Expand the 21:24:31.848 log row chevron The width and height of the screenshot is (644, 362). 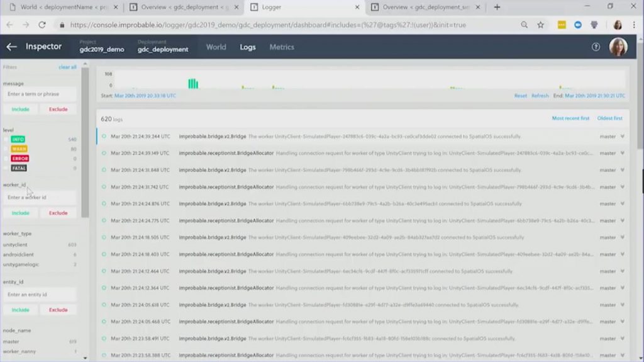pos(622,170)
